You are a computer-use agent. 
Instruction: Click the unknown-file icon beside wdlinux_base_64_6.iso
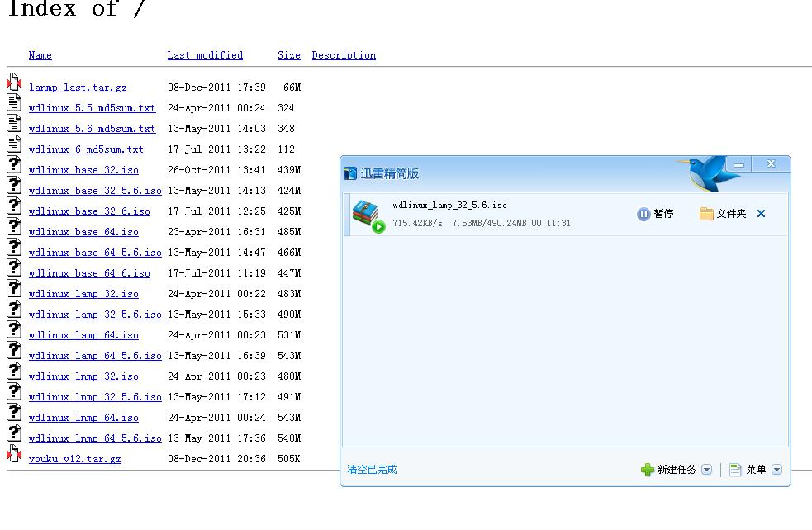14,268
